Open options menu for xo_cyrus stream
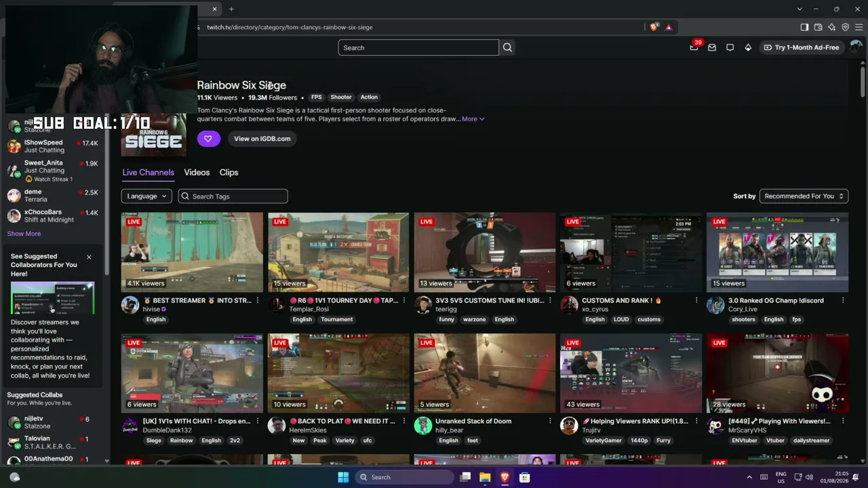Image resolution: width=868 pixels, height=488 pixels. 696,300
